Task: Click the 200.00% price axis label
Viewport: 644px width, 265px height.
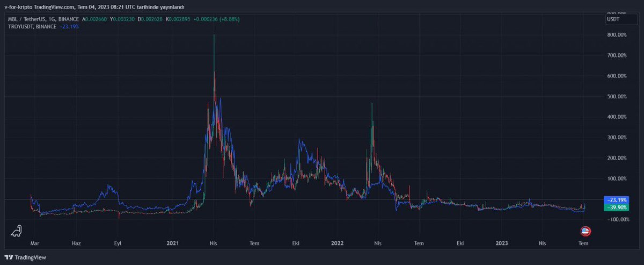Action: (616, 157)
